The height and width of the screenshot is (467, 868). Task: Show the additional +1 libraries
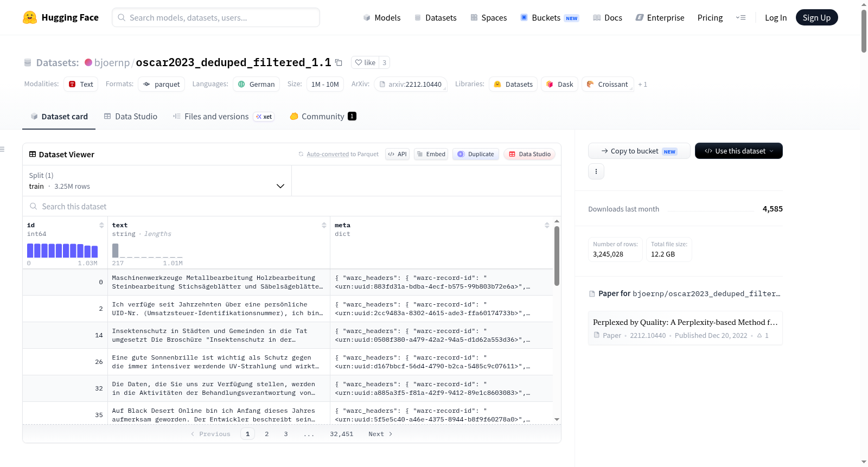(643, 84)
